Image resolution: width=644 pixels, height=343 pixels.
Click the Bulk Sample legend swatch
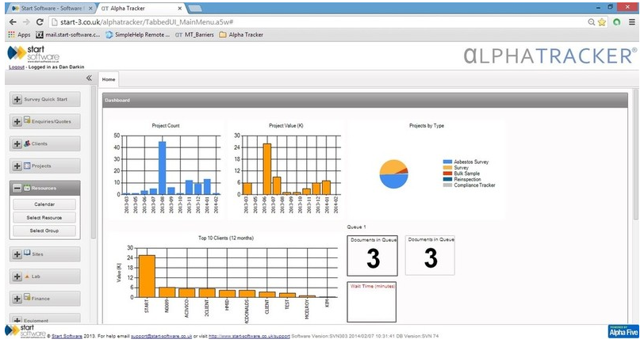tap(447, 173)
